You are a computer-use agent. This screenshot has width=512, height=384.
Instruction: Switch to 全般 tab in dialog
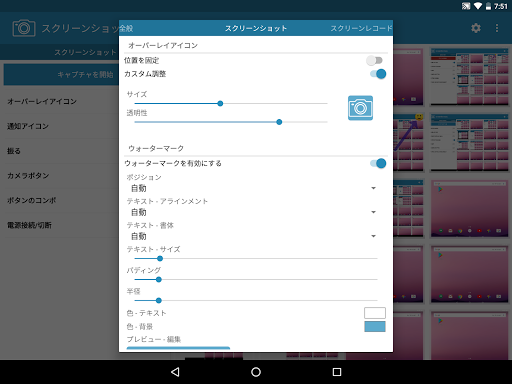coord(126,28)
